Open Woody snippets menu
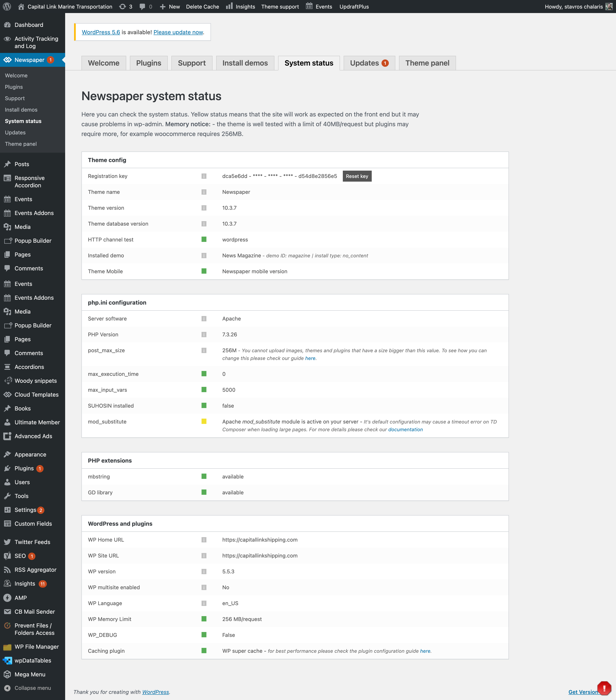The width and height of the screenshot is (616, 700). pos(33,381)
